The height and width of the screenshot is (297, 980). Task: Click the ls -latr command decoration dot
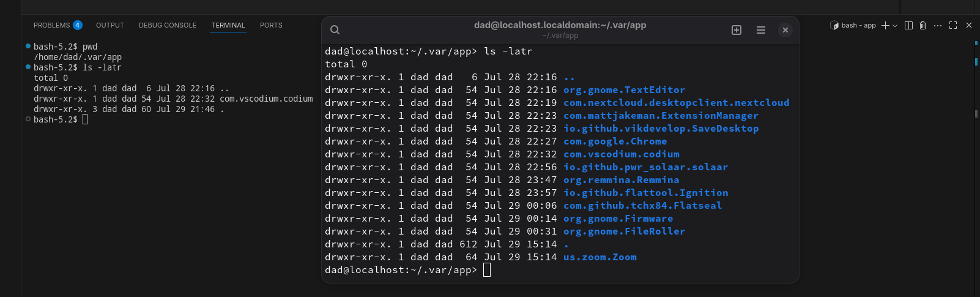28,67
